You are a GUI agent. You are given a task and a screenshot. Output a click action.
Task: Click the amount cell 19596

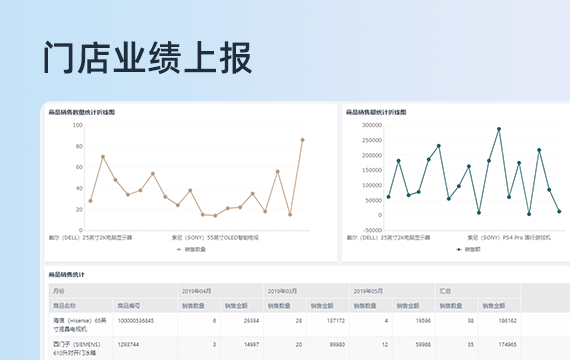coord(423,321)
